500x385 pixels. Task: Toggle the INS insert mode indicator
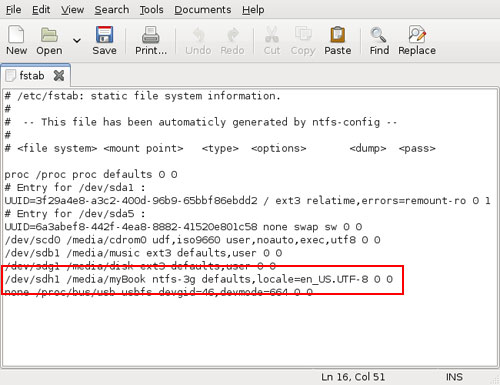point(454,377)
